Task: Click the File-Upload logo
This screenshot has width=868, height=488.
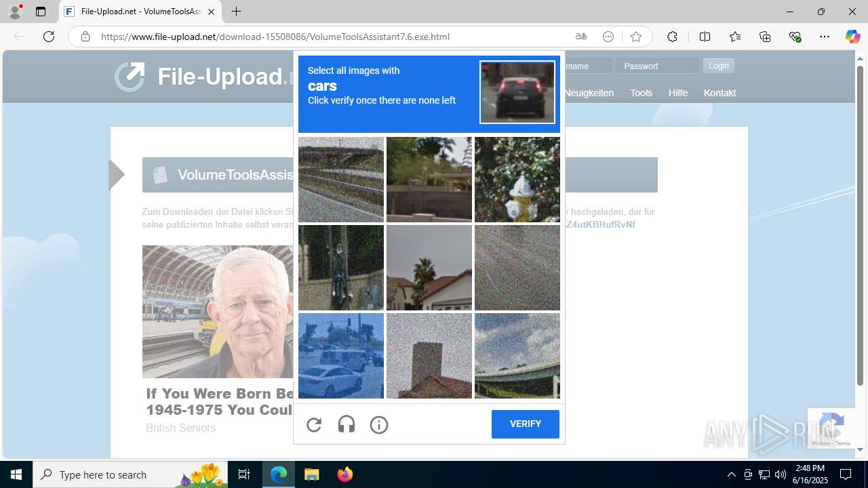Action: coord(203,77)
